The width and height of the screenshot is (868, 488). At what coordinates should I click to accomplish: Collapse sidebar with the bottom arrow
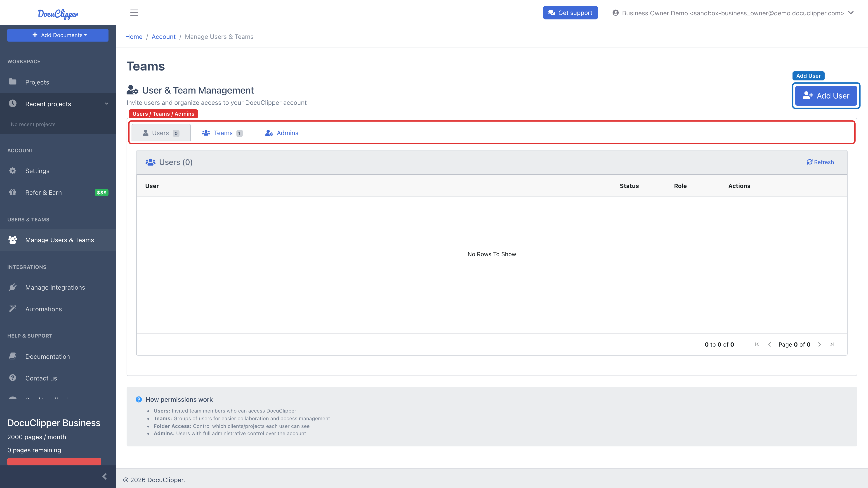tap(104, 476)
